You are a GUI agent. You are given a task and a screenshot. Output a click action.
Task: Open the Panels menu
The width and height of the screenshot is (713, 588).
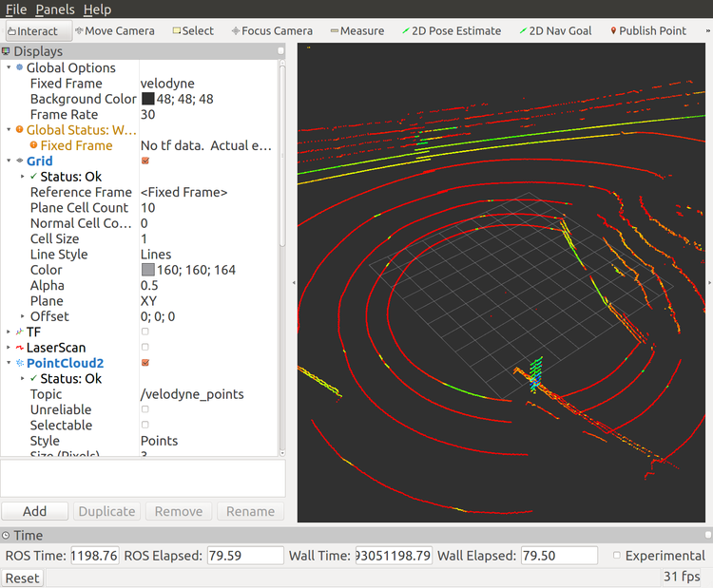tap(55, 9)
